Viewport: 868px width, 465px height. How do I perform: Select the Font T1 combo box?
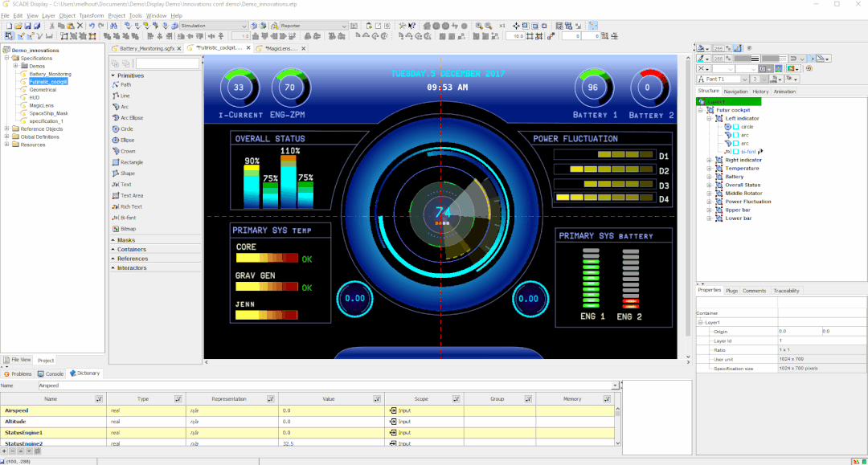(724, 78)
